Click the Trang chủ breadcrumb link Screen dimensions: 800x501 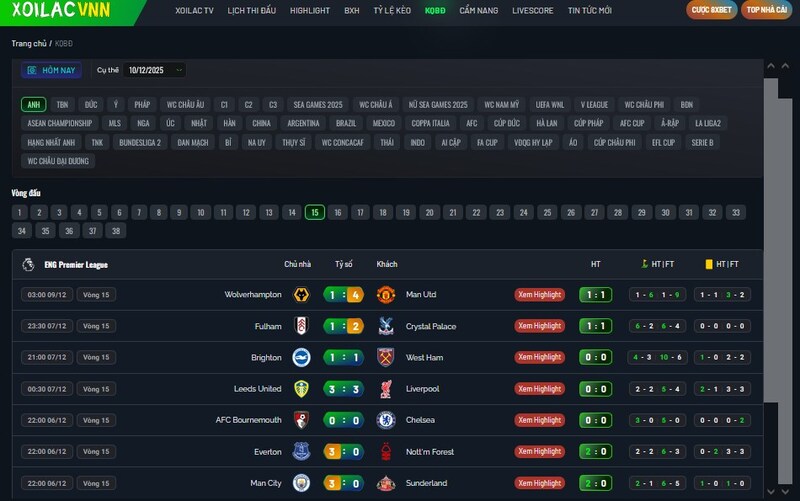pos(28,44)
